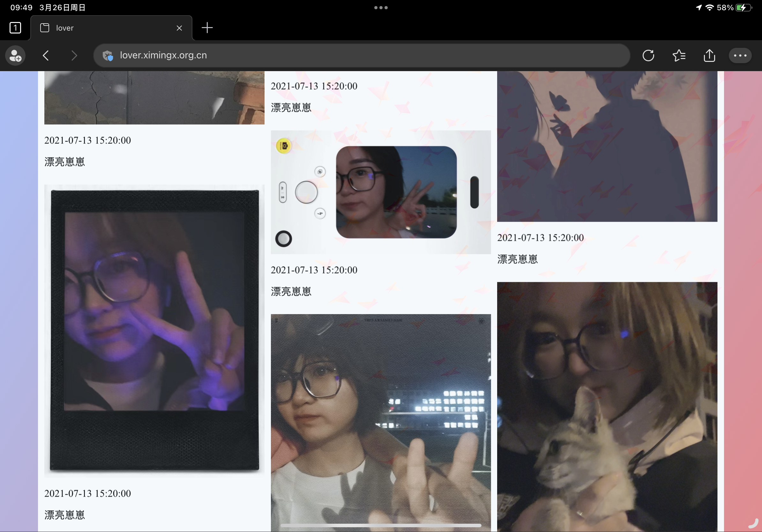
Task: Add this page to favorites
Action: (x=679, y=55)
